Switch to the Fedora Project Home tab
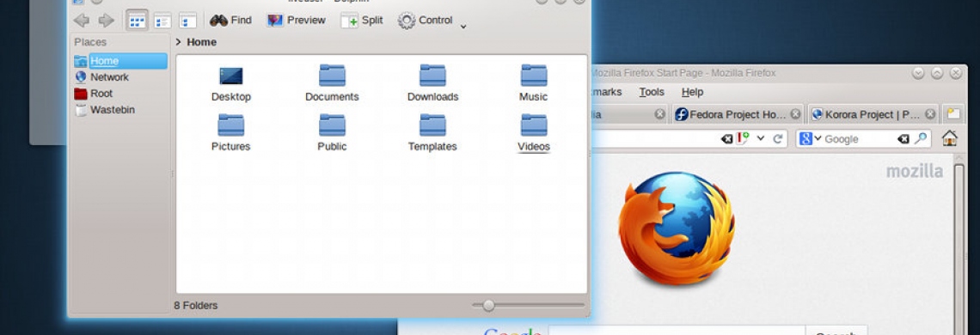The height and width of the screenshot is (335, 980). coord(738,114)
